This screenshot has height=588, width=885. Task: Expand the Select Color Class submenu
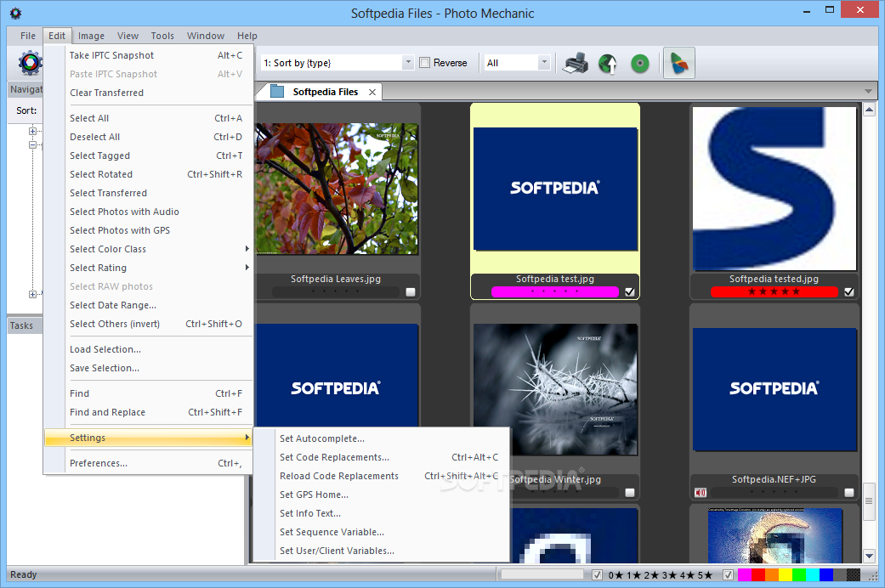click(x=148, y=249)
